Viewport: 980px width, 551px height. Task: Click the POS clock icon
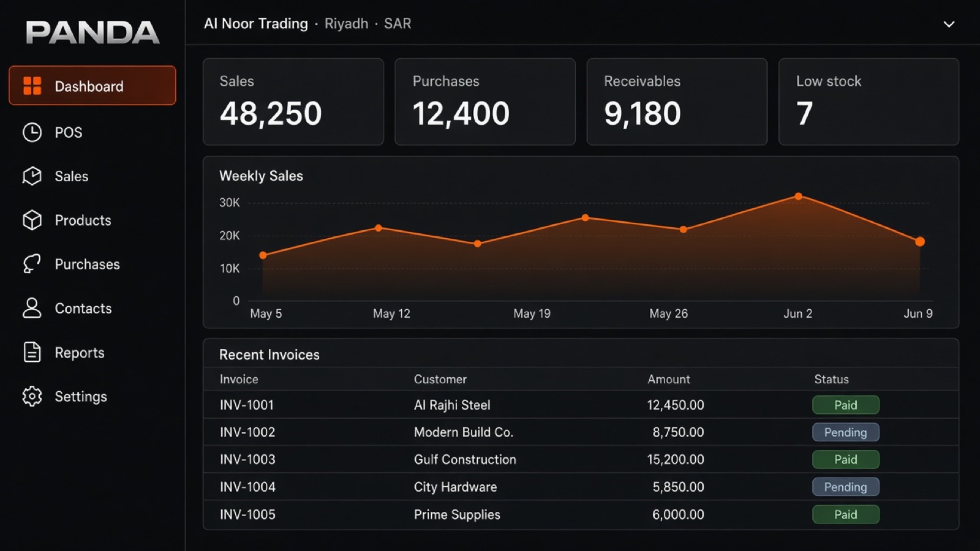[32, 132]
